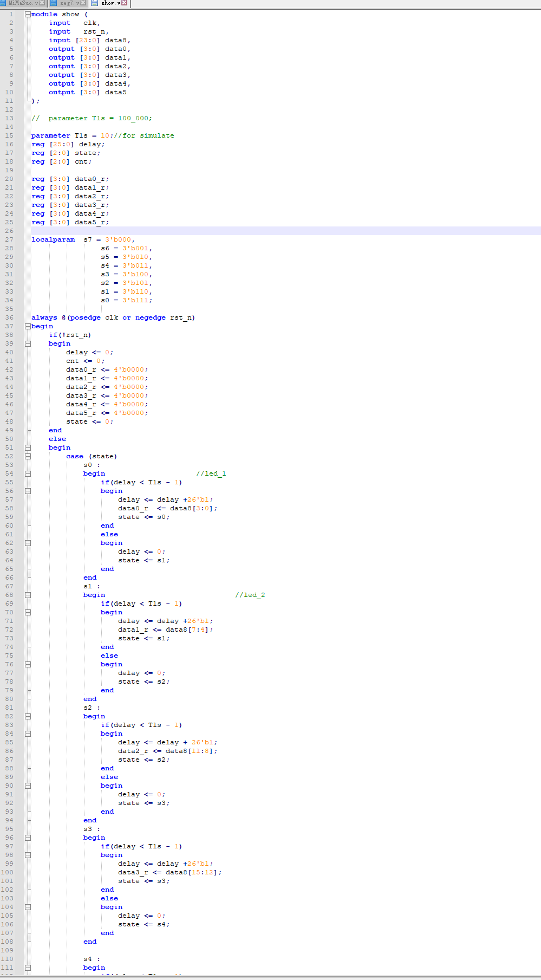Click the '//led_1' comment
Image resolution: width=541 pixels, height=980 pixels.
pyautogui.click(x=211, y=473)
